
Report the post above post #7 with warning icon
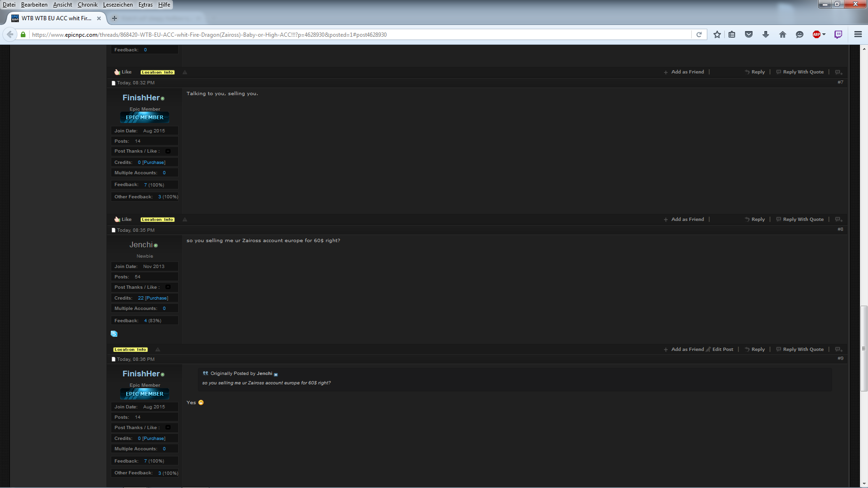coord(185,72)
